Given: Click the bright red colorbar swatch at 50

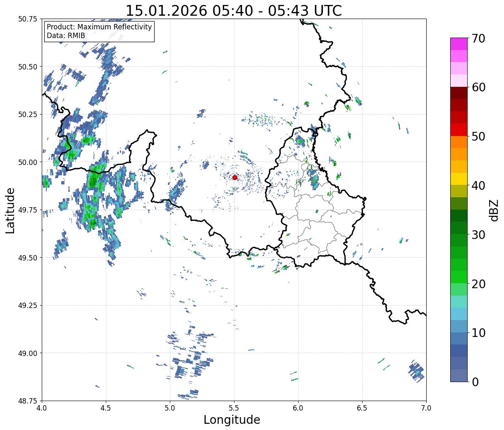Looking at the screenshot, I should point(459,130).
